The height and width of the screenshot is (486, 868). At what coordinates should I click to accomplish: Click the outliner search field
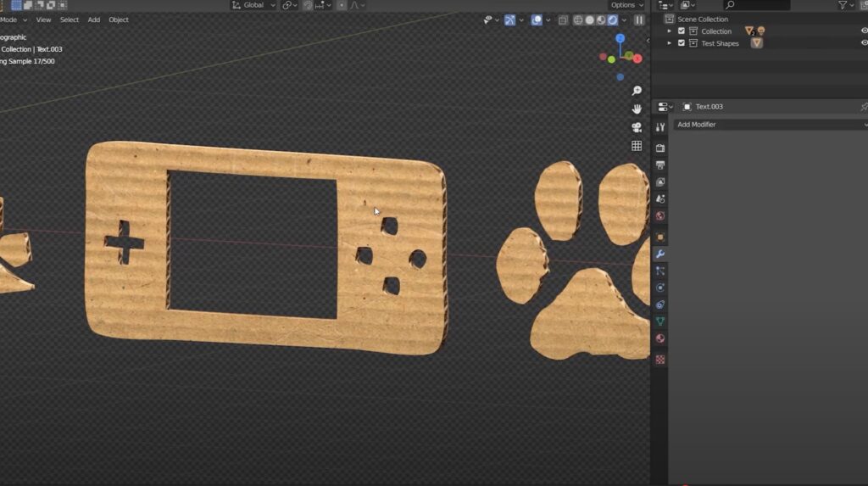757,5
